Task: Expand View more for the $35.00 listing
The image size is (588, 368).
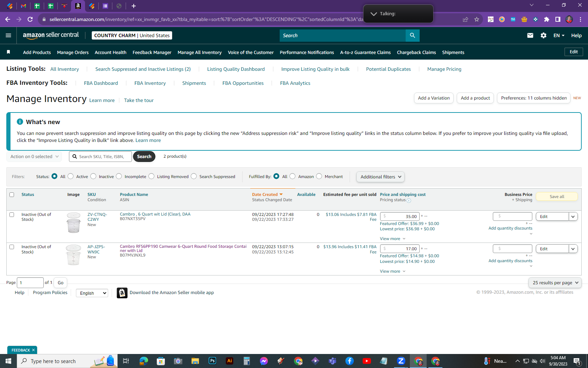Action: [x=393, y=239]
